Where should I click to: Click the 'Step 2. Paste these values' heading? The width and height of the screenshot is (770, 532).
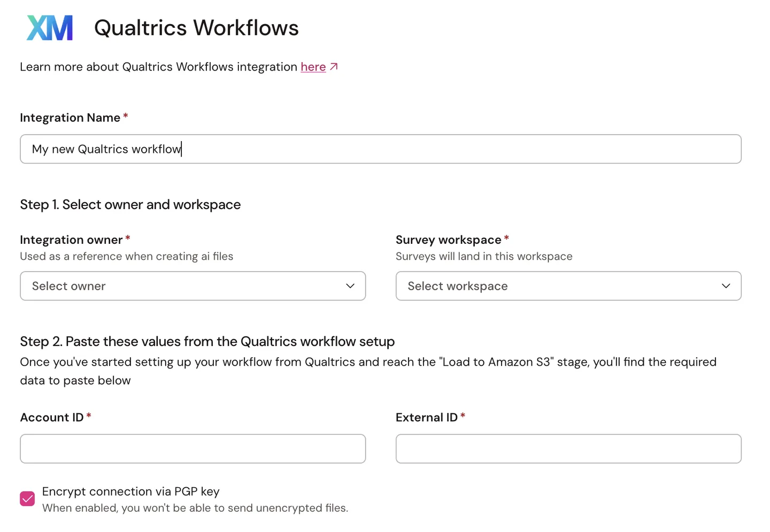[207, 342]
